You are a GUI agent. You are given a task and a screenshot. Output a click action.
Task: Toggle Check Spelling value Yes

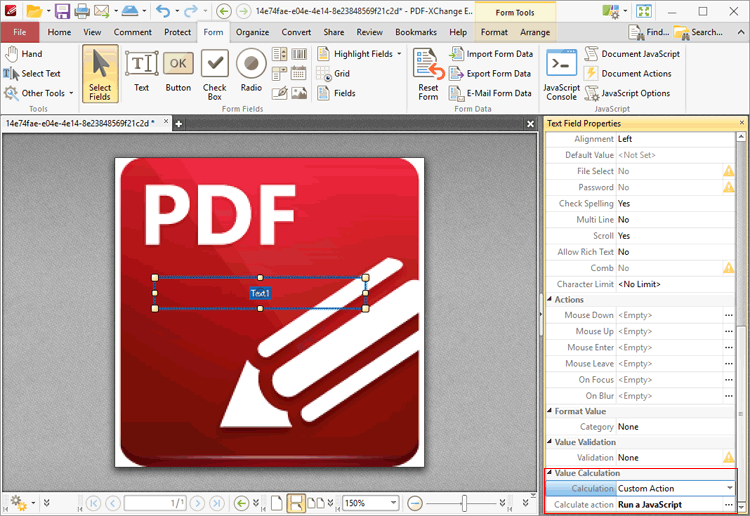(675, 203)
